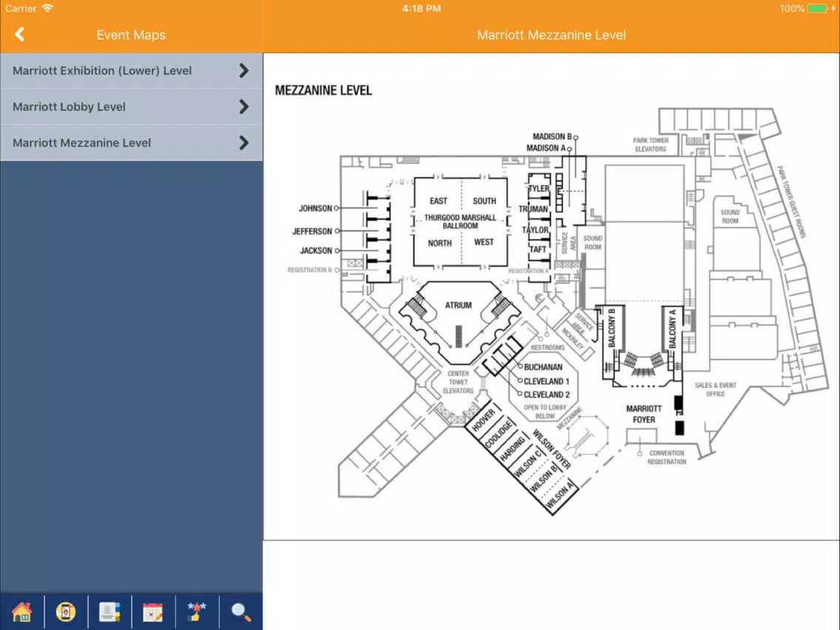Tap the Marriott Foyer label on map
The width and height of the screenshot is (840, 630).
point(644,414)
